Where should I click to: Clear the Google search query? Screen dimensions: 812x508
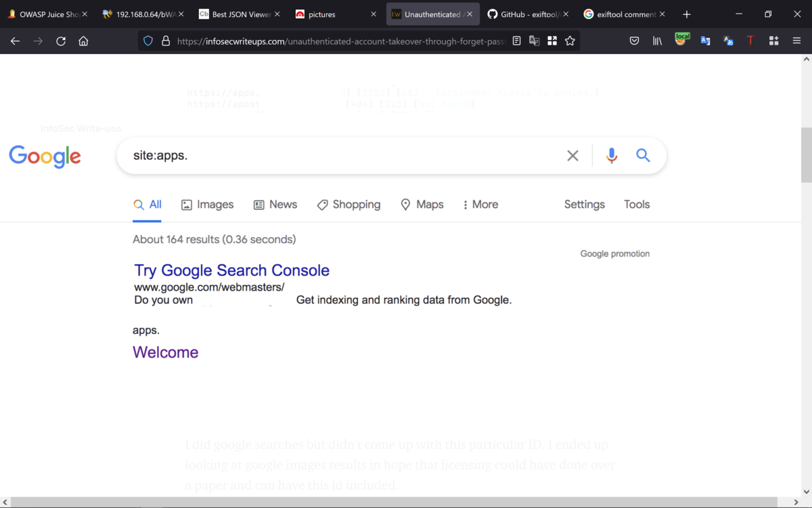572,156
